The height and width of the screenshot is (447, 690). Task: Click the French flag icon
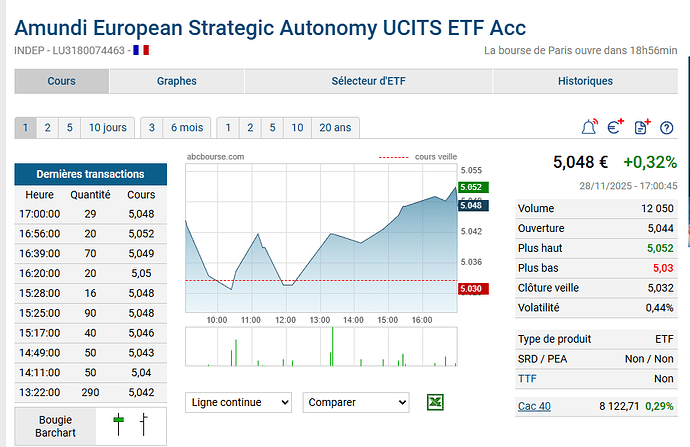141,50
